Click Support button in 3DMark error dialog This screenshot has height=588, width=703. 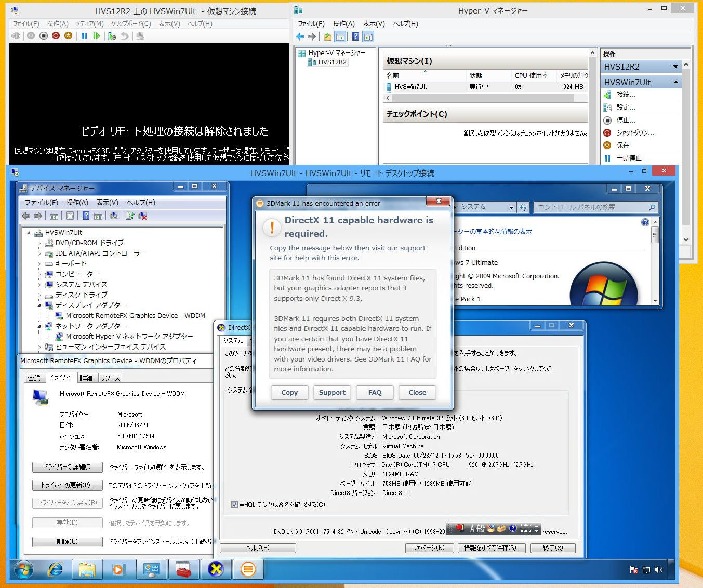tap(332, 393)
